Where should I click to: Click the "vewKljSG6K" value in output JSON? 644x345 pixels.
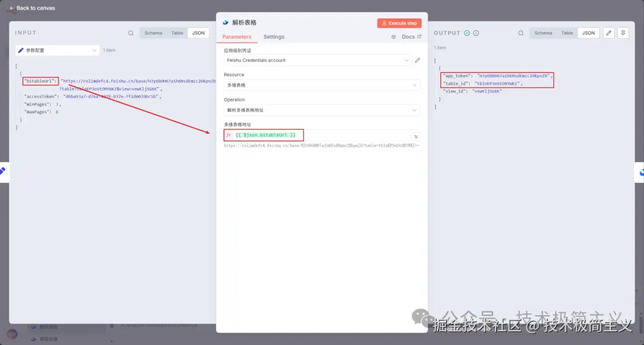(x=487, y=92)
